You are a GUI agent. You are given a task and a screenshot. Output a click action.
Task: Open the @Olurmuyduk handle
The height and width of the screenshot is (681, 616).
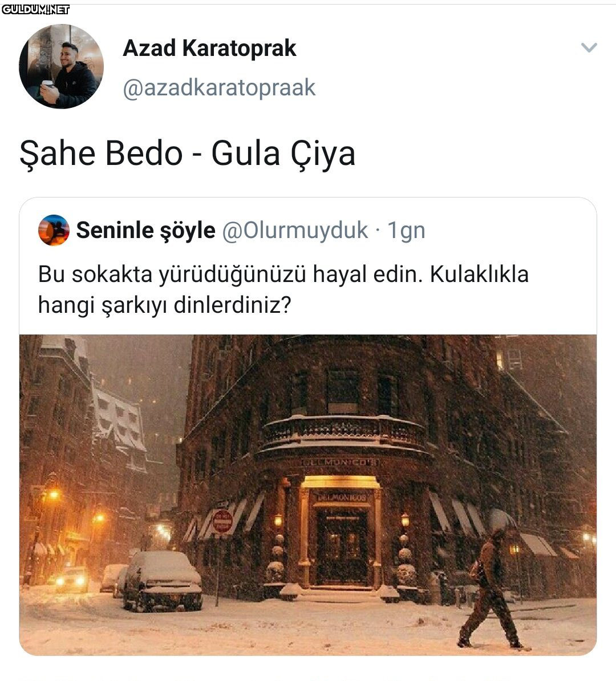(x=295, y=230)
